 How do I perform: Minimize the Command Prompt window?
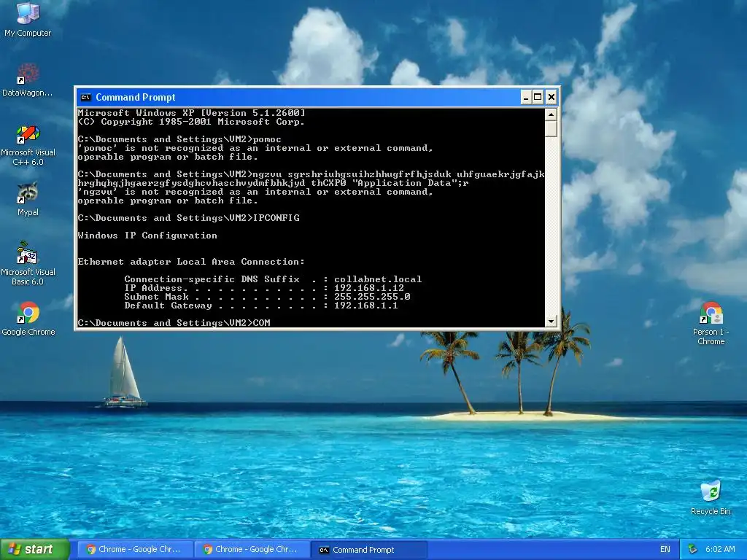click(x=526, y=98)
